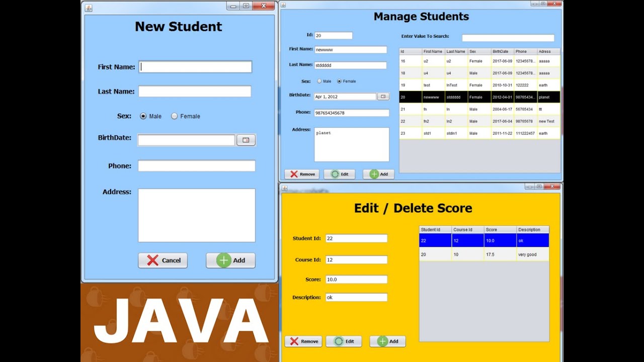Select student row with Id 16
Viewport: 644px width, 362px height.
tap(479, 61)
